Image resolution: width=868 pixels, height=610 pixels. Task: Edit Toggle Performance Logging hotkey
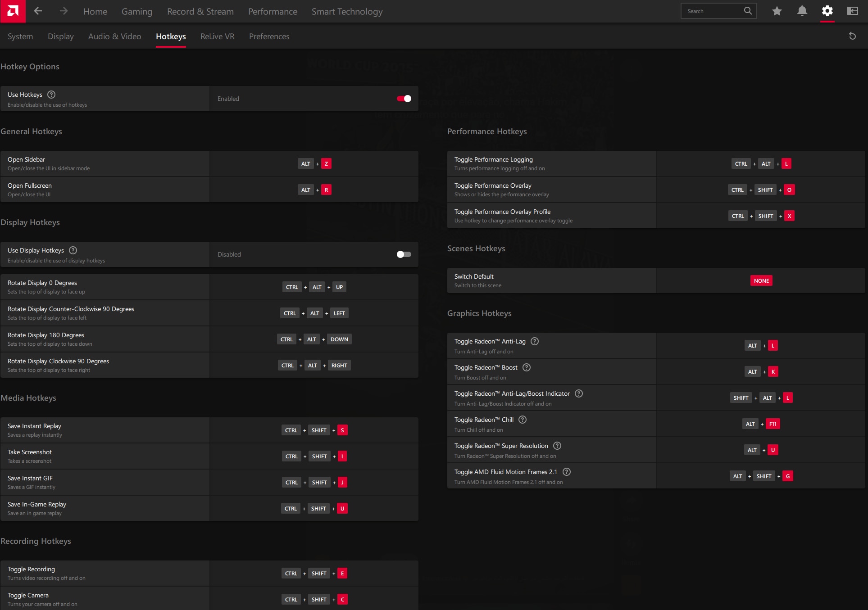click(761, 164)
